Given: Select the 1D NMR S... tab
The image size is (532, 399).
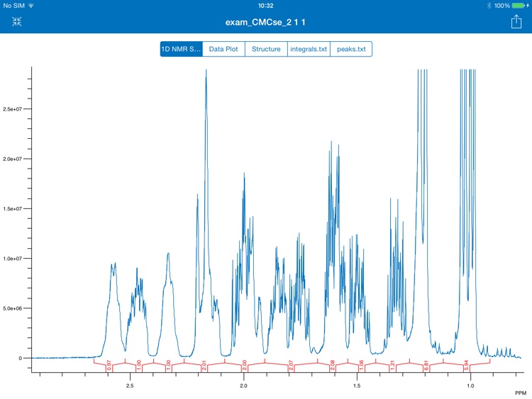Looking at the screenshot, I should [181, 49].
